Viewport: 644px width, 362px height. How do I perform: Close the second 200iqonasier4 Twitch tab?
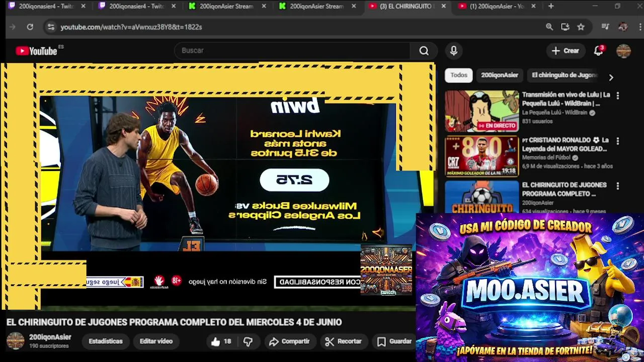pos(174,6)
